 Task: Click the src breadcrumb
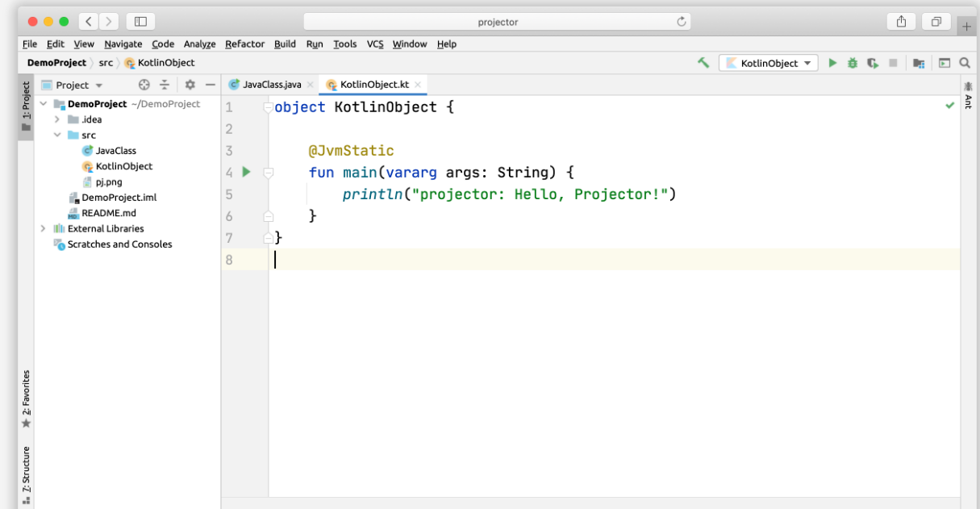click(106, 63)
